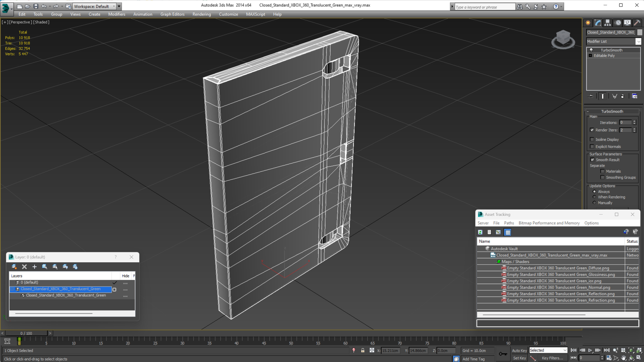The width and height of the screenshot is (644, 362).
Task: Expand the Editable Poly stack entry
Action: pos(590,55)
